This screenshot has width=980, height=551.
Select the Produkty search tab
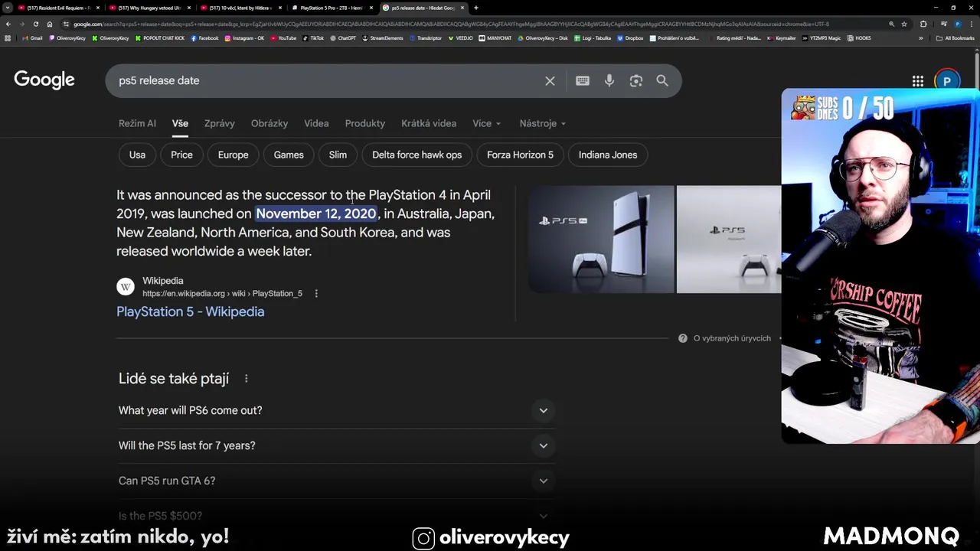365,123
